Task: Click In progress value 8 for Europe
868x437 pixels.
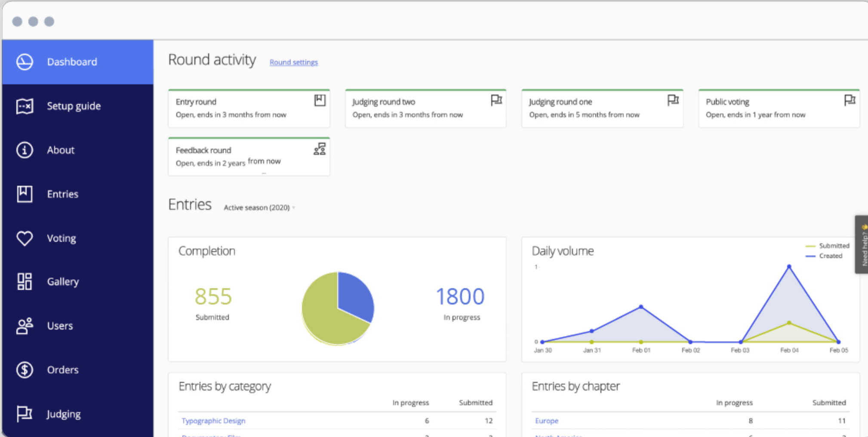Action: 751,421
